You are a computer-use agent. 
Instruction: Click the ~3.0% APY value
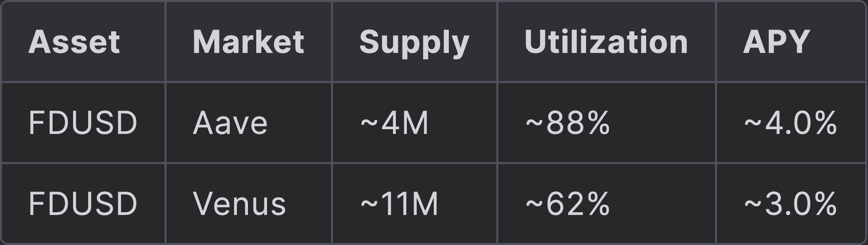click(790, 204)
